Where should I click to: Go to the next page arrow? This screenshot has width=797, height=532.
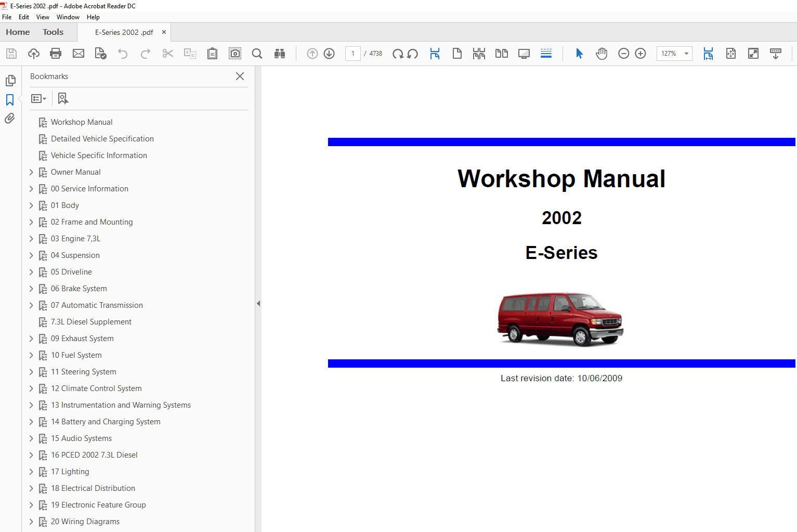click(x=329, y=54)
